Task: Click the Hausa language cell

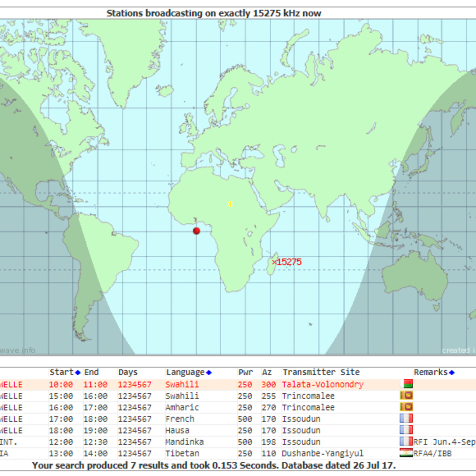Action: click(177, 430)
